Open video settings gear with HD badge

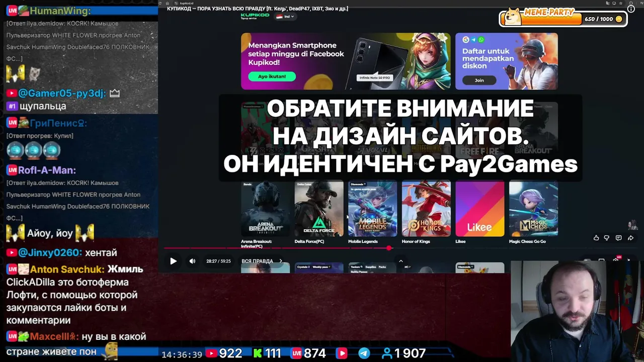click(616, 259)
